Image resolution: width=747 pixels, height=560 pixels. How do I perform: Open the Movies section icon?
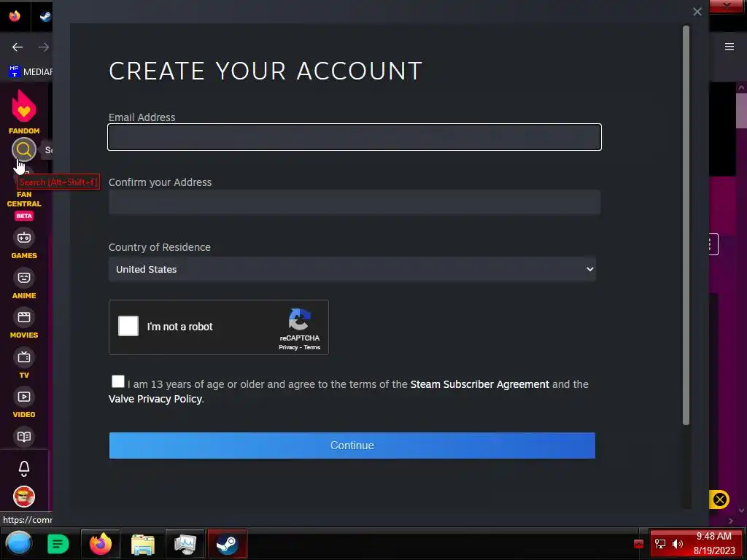[24, 317]
